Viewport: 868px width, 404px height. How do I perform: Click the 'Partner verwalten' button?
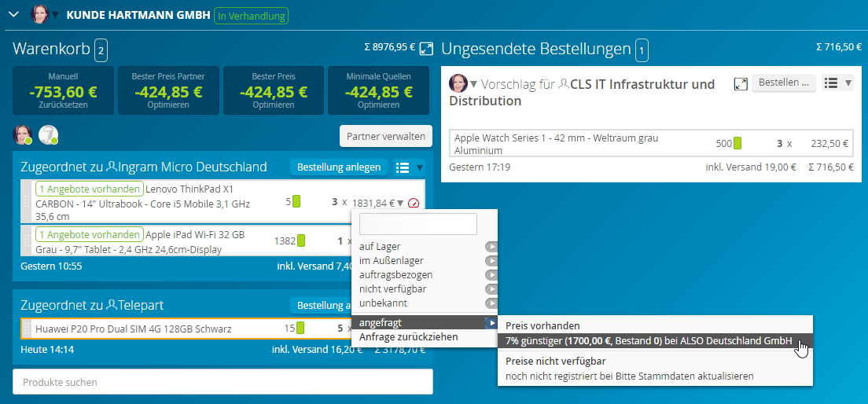(386, 136)
